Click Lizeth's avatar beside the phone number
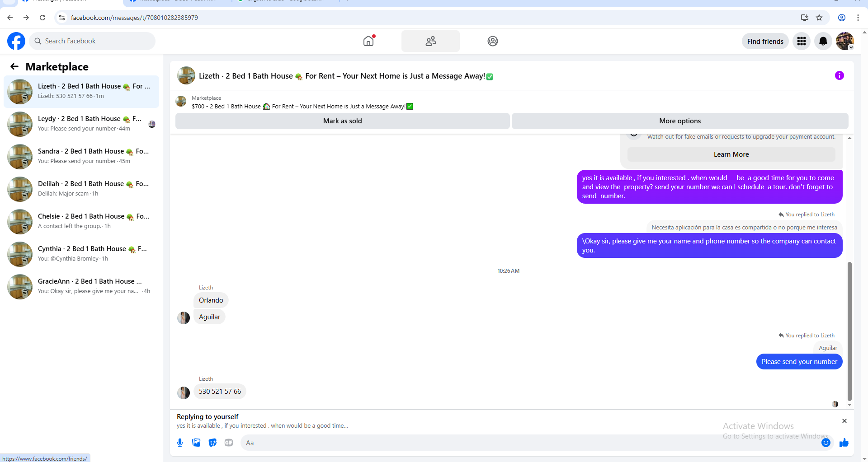The image size is (868, 462). 184,392
